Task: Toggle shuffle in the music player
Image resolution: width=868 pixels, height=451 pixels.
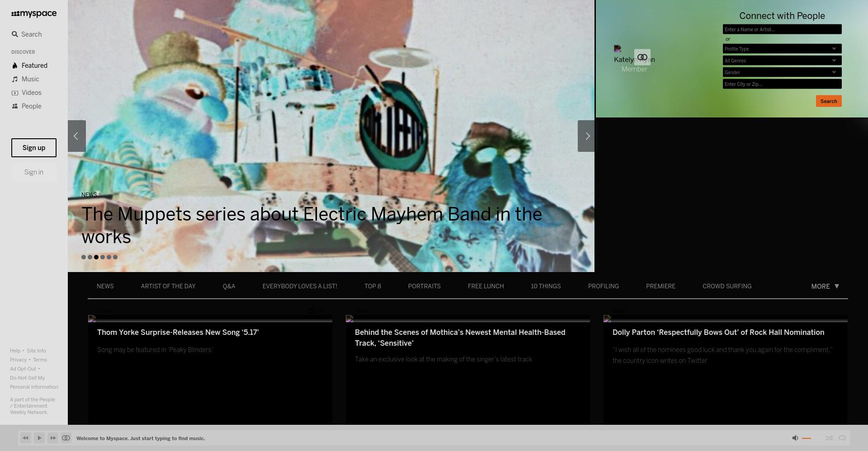Action: [x=829, y=438]
